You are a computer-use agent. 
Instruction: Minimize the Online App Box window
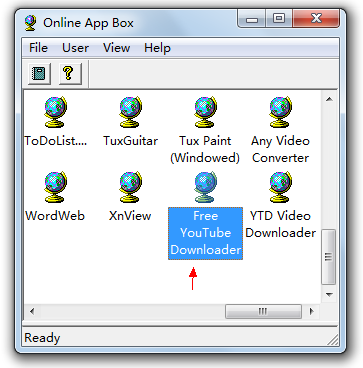252,19
